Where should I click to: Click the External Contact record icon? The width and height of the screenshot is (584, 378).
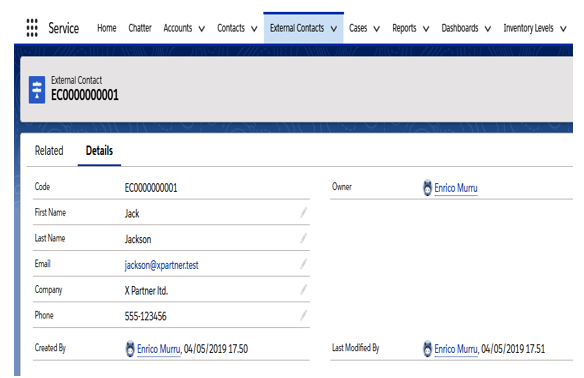click(37, 90)
